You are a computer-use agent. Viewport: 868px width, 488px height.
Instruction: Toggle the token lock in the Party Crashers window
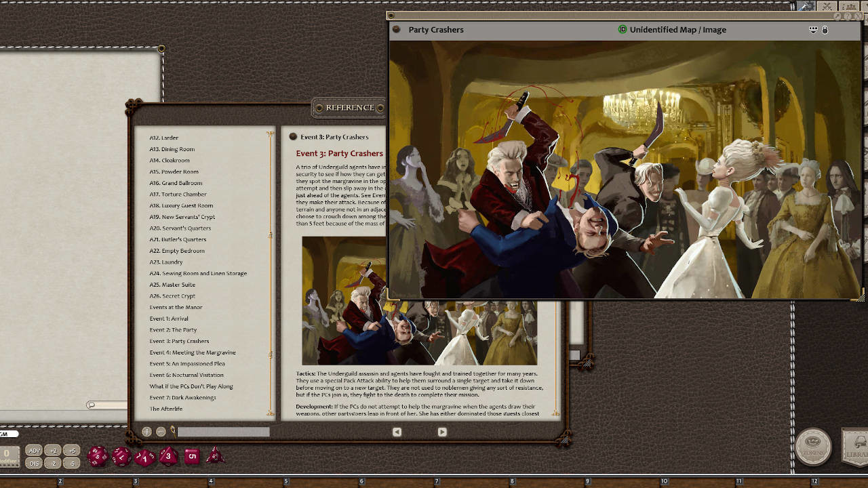(825, 29)
